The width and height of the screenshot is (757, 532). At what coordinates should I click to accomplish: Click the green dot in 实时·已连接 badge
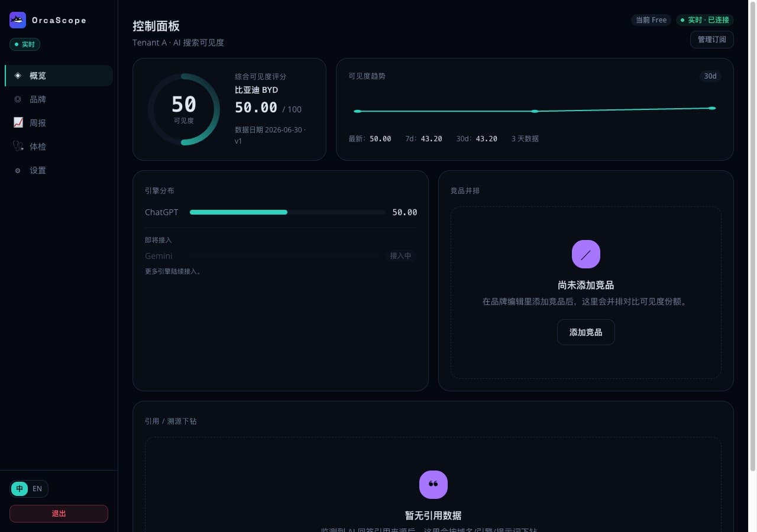(682, 20)
